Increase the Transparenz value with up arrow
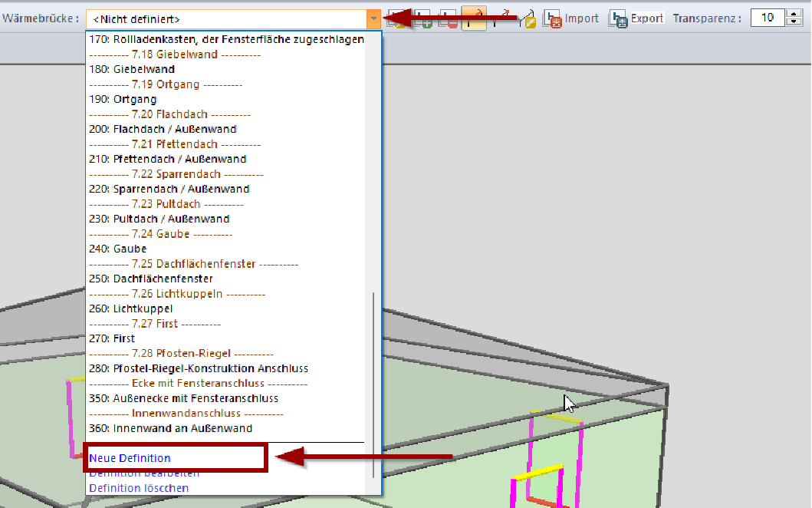 click(793, 13)
